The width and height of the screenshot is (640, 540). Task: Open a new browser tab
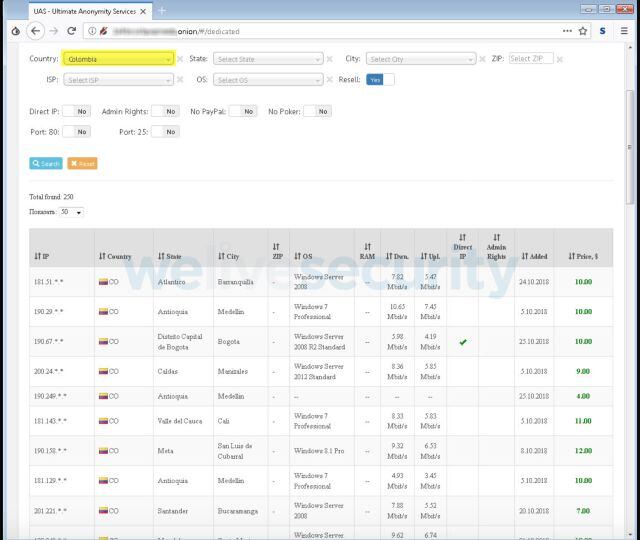[x=162, y=10]
